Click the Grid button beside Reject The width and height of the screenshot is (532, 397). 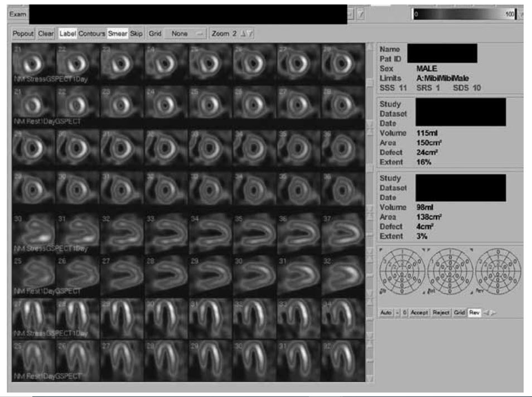460,313
